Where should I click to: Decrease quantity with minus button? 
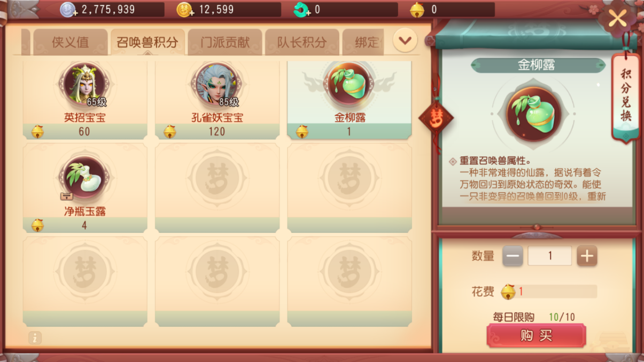[x=513, y=256]
